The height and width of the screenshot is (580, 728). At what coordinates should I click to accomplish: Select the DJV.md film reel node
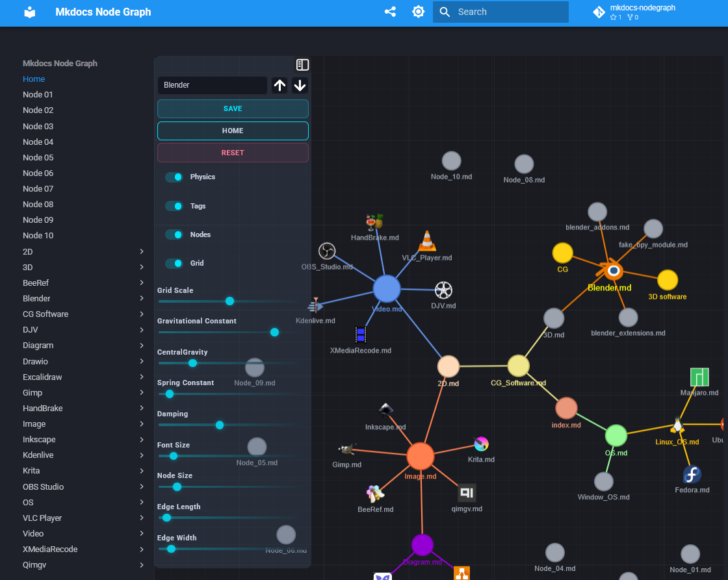(443, 290)
